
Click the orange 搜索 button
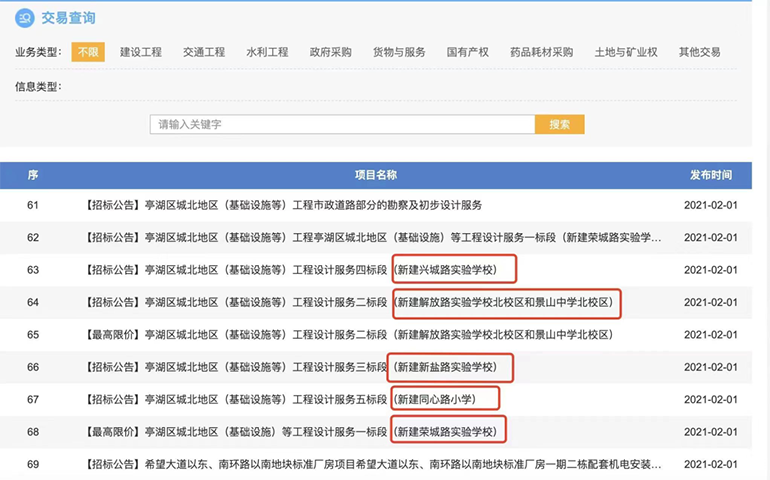[559, 125]
